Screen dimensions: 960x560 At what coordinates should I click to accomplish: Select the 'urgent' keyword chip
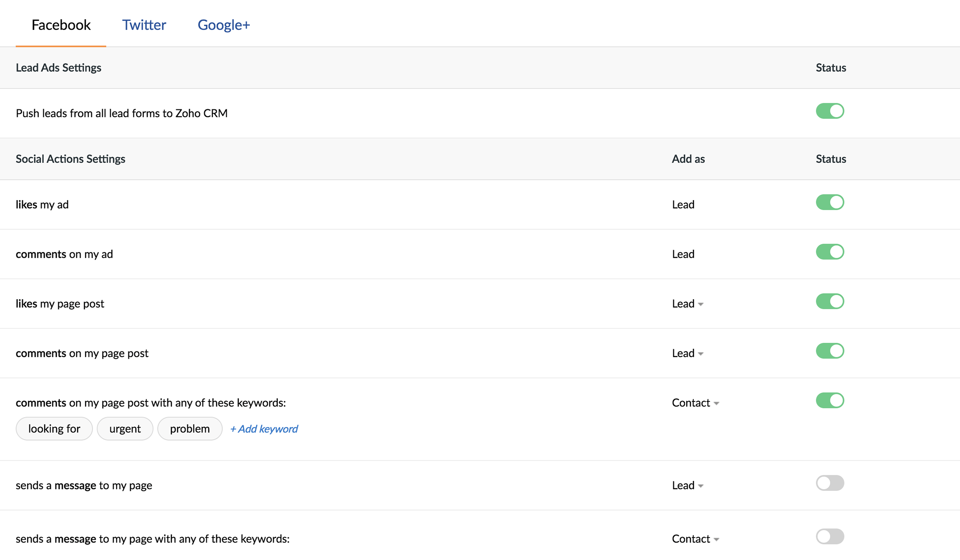(125, 429)
